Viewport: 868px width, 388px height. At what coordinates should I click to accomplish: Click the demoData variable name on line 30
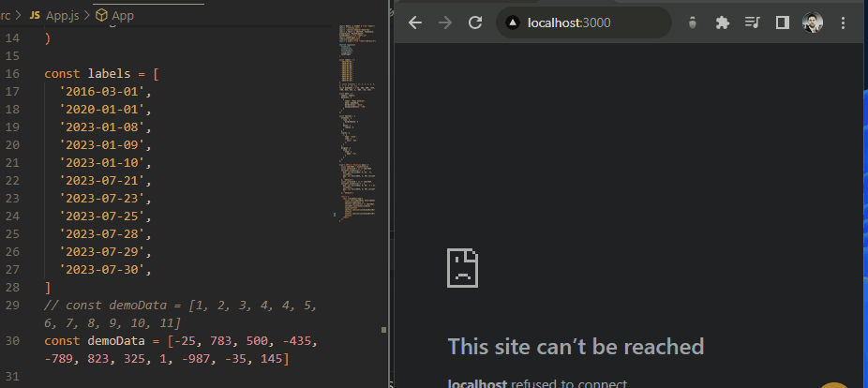tap(116, 341)
